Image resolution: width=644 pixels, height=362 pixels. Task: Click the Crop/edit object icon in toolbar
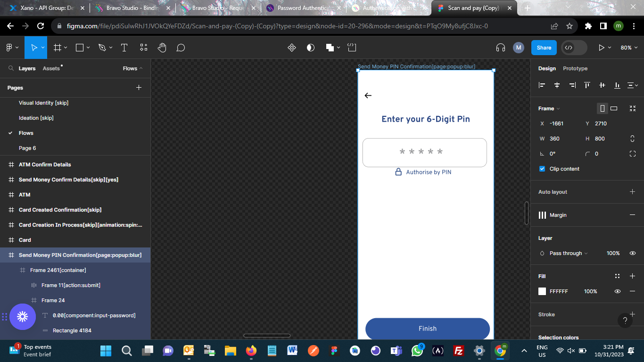pyautogui.click(x=352, y=48)
